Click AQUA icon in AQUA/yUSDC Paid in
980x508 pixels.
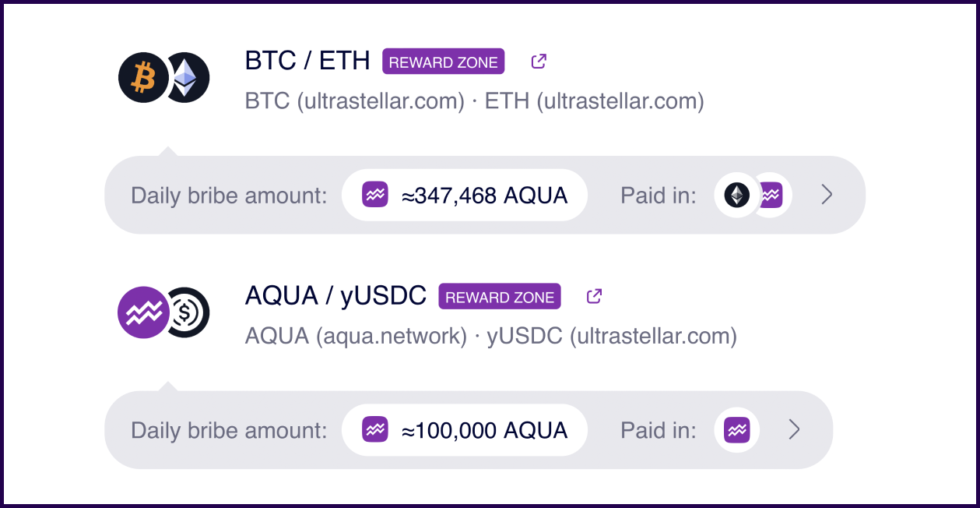coord(736,429)
